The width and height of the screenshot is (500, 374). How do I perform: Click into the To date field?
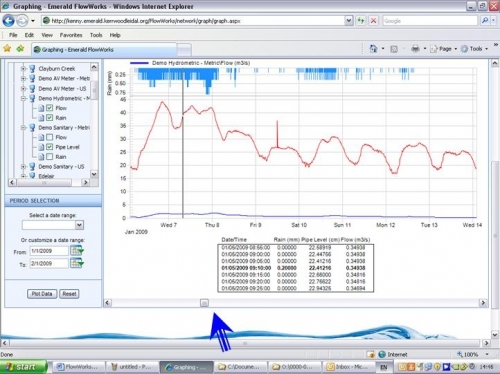[x=49, y=263]
